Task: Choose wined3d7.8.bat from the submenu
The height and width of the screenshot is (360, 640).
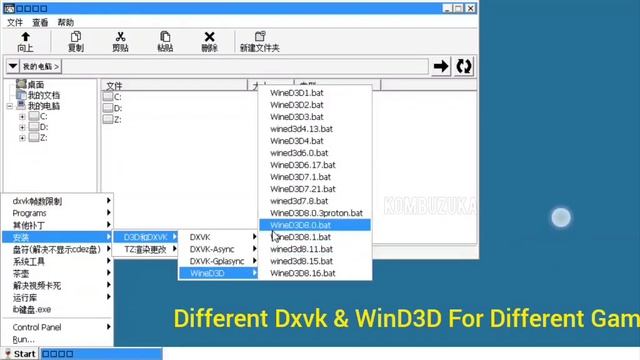Action: pos(315,201)
